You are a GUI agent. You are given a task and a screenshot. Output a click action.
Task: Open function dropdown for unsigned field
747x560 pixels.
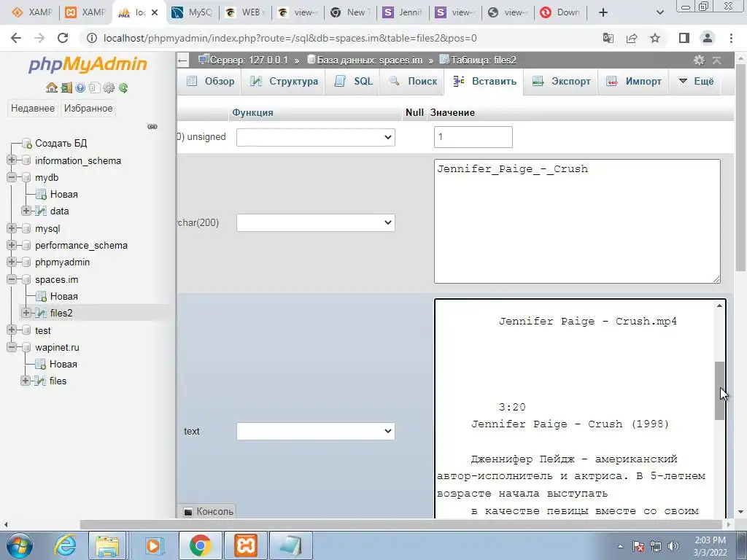[315, 137]
